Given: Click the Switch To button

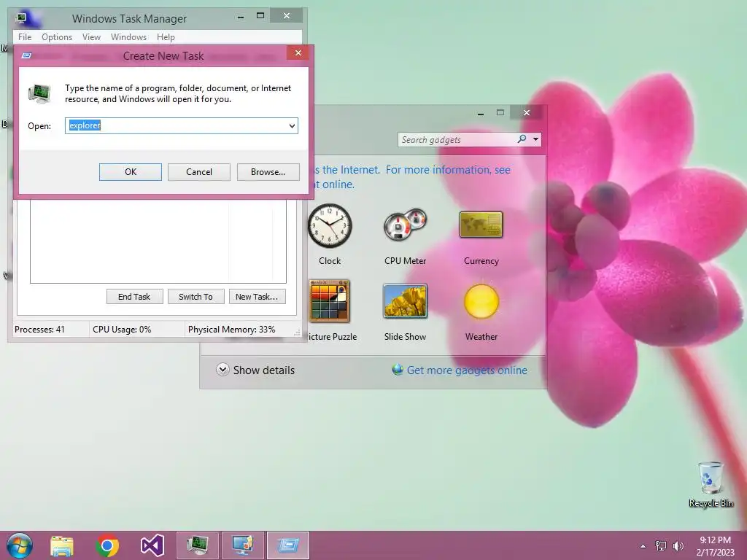Looking at the screenshot, I should point(196,297).
